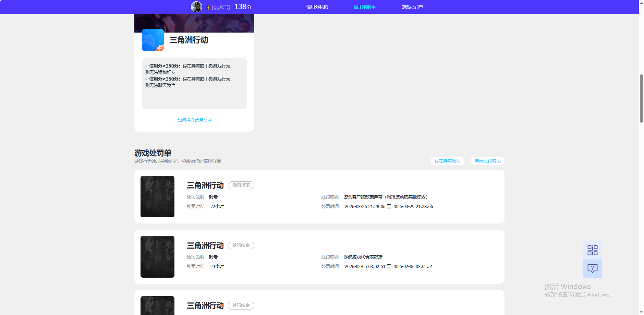
Task: Click the 申请处罚减免 button
Action: pyautogui.click(x=487, y=161)
